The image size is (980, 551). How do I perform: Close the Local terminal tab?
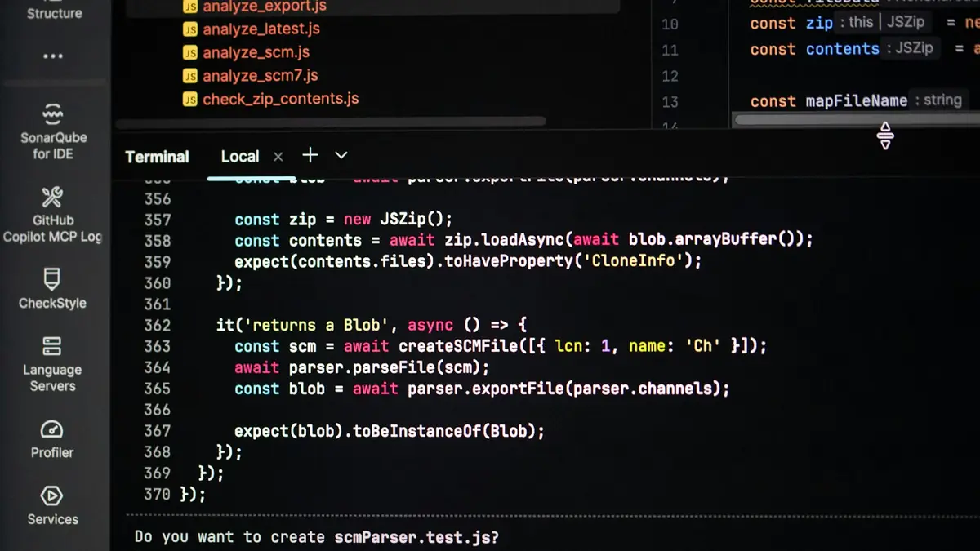pos(278,157)
